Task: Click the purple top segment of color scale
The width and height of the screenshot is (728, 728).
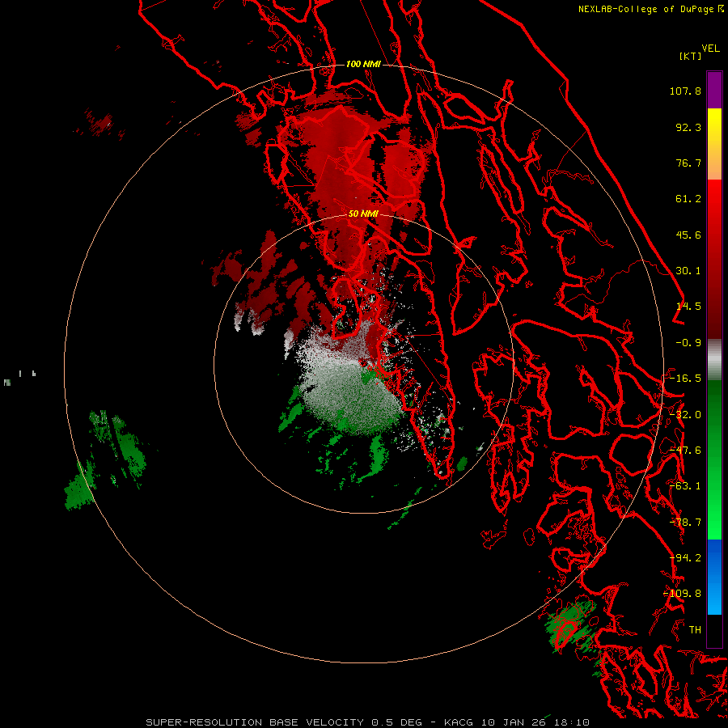Action: (x=714, y=90)
